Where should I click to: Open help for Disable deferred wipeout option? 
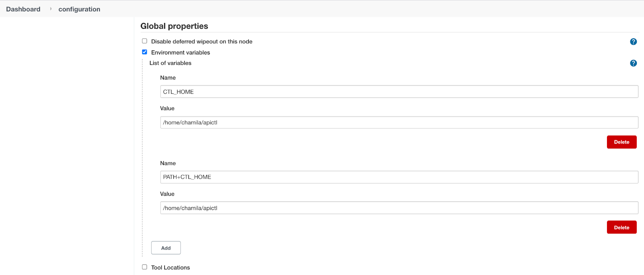pos(633,42)
